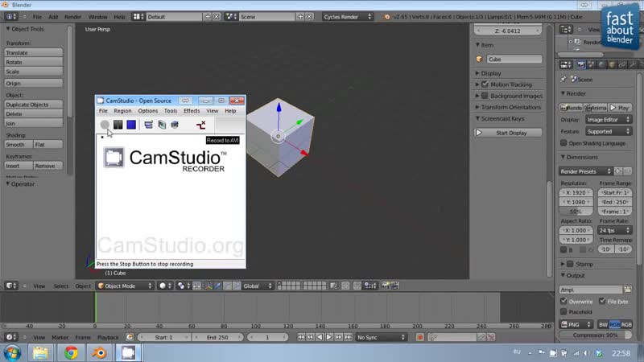Click the Render properties tab icon

580,65
